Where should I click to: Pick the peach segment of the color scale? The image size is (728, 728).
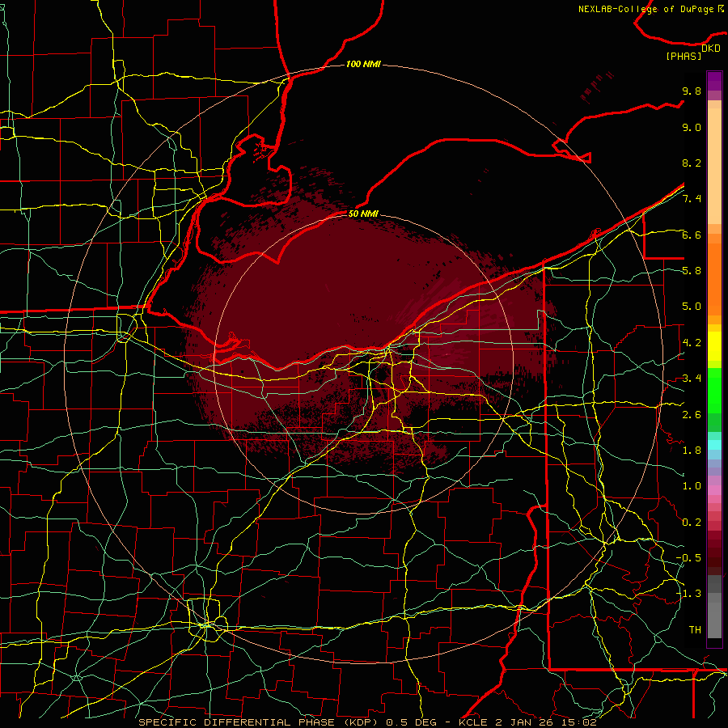714,167
